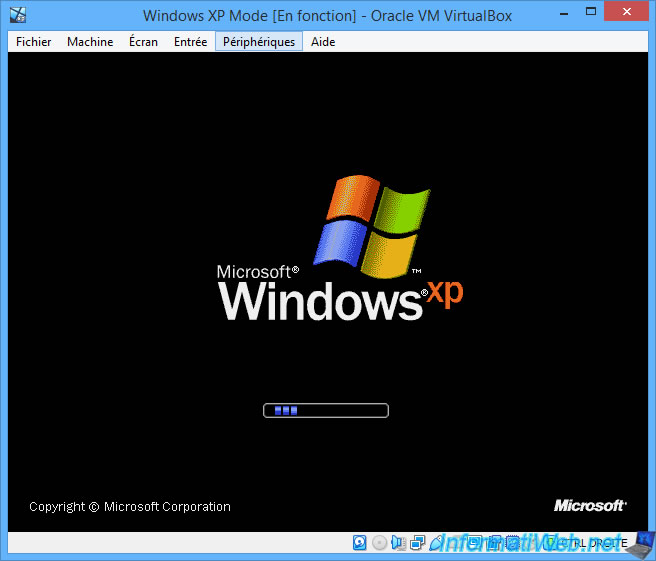Open the Entrée menu
The image size is (656, 561).
click(x=190, y=42)
